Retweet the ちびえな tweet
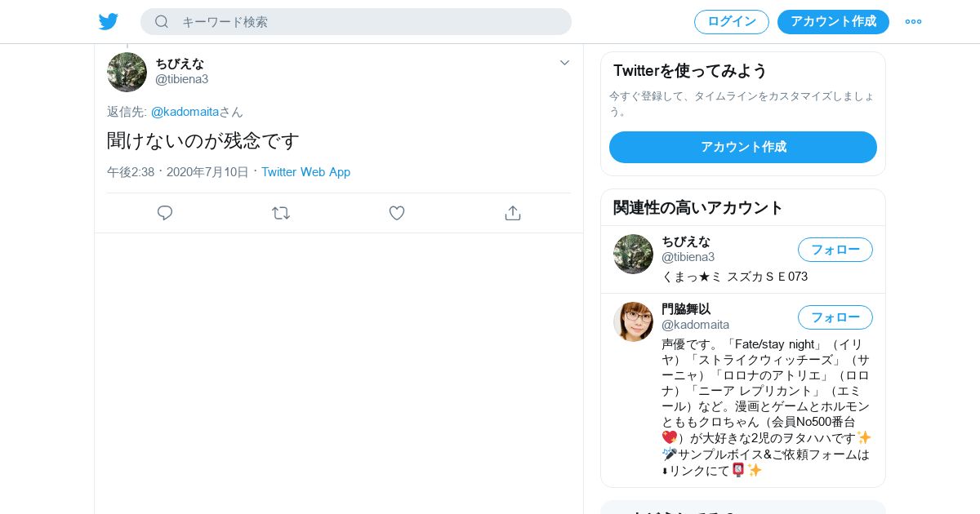Image resolution: width=980 pixels, height=514 pixels. point(281,213)
